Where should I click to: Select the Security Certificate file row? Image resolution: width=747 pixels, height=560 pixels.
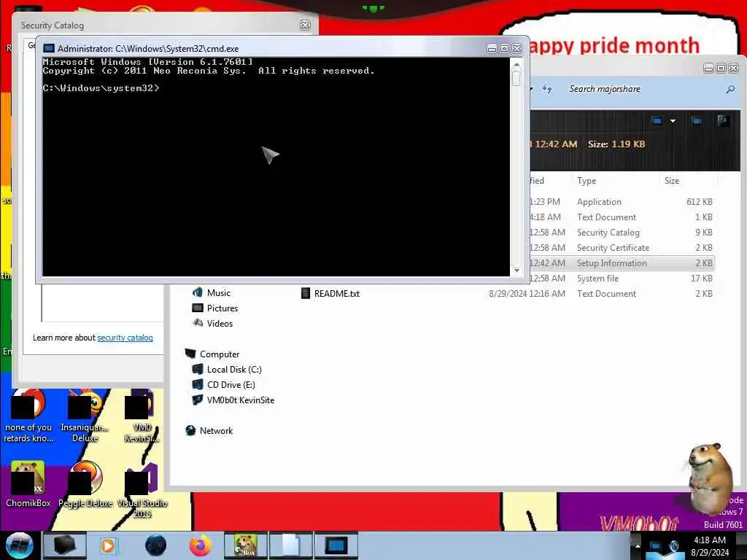pos(622,248)
